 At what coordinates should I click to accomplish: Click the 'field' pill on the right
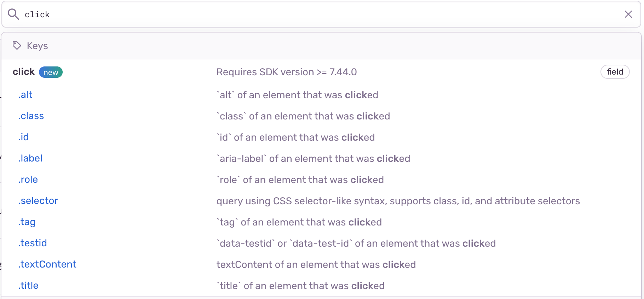point(615,72)
